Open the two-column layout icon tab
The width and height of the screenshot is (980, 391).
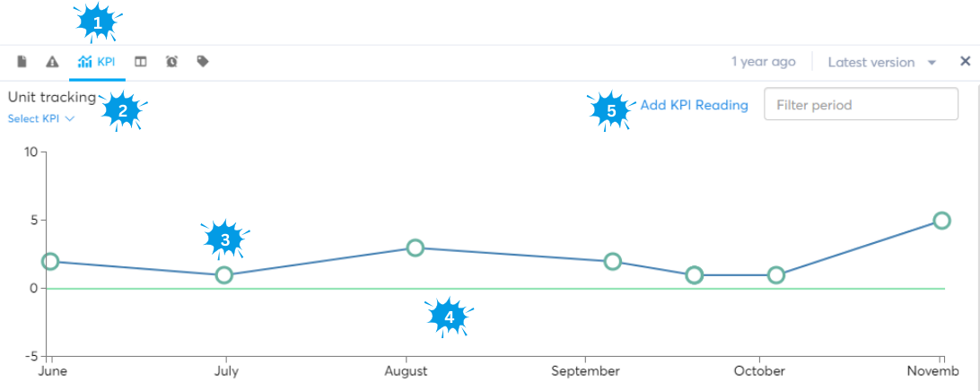141,62
